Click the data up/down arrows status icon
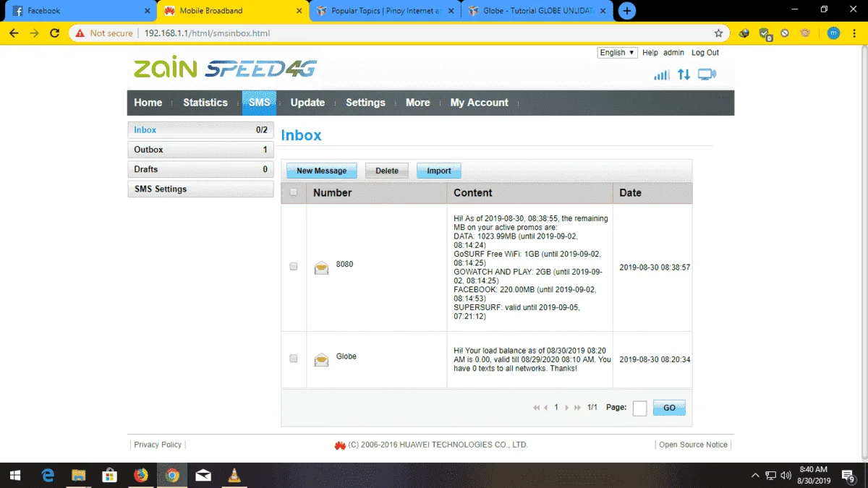 point(684,74)
